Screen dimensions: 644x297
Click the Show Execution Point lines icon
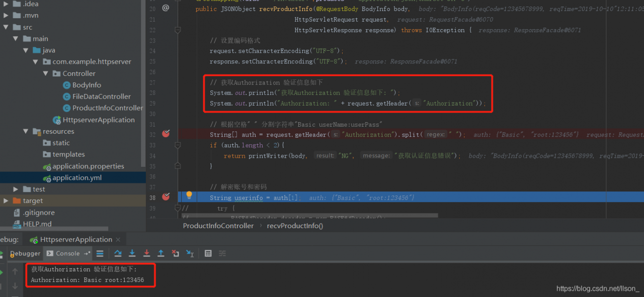(x=100, y=253)
